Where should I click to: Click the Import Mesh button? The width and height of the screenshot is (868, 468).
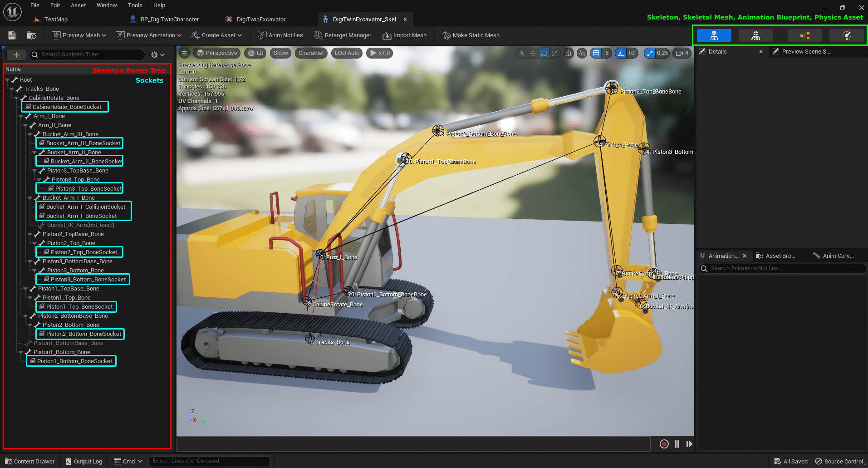point(405,35)
